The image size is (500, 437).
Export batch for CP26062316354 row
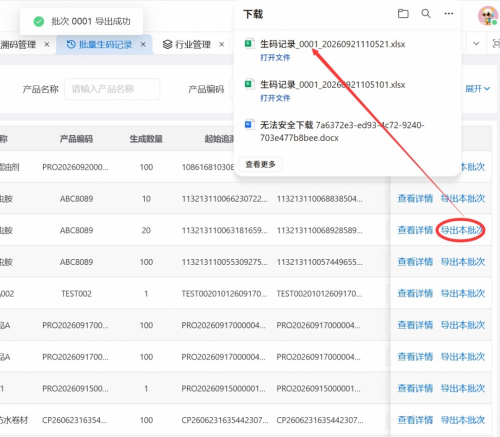point(463,420)
